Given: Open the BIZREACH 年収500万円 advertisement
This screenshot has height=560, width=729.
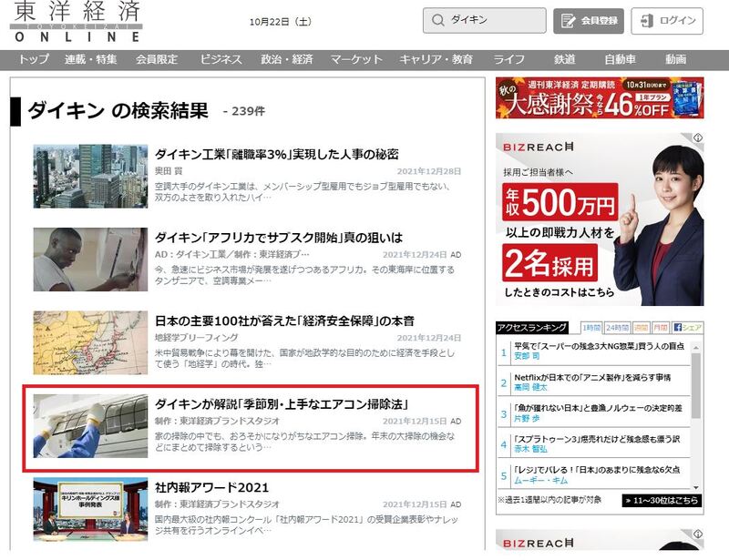Looking at the screenshot, I should (x=600, y=219).
